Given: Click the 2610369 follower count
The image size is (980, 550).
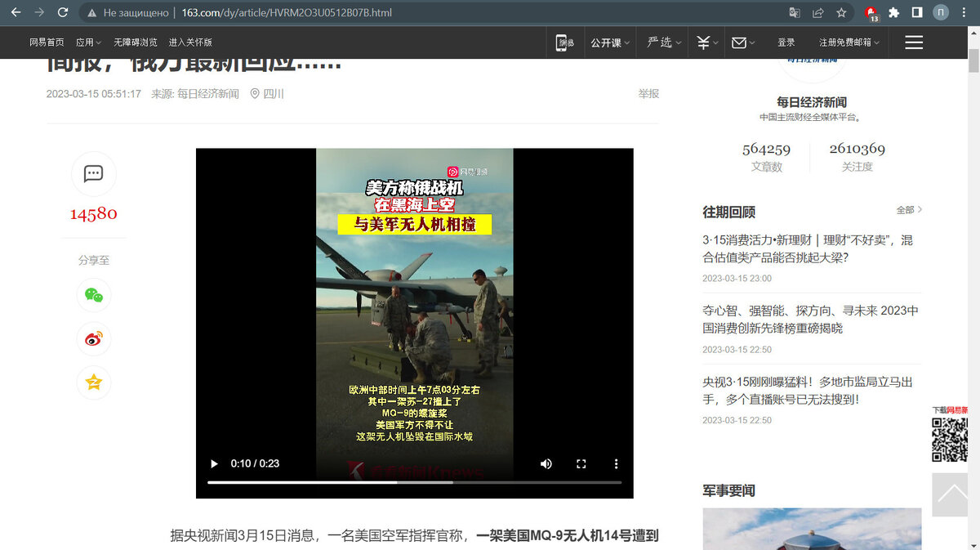Looking at the screenshot, I should (x=857, y=149).
